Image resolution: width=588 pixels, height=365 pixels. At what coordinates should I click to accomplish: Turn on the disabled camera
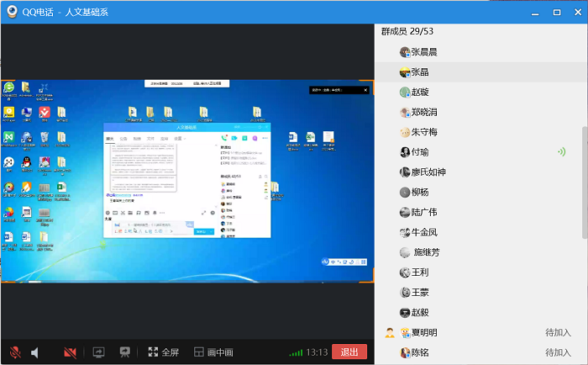70,352
